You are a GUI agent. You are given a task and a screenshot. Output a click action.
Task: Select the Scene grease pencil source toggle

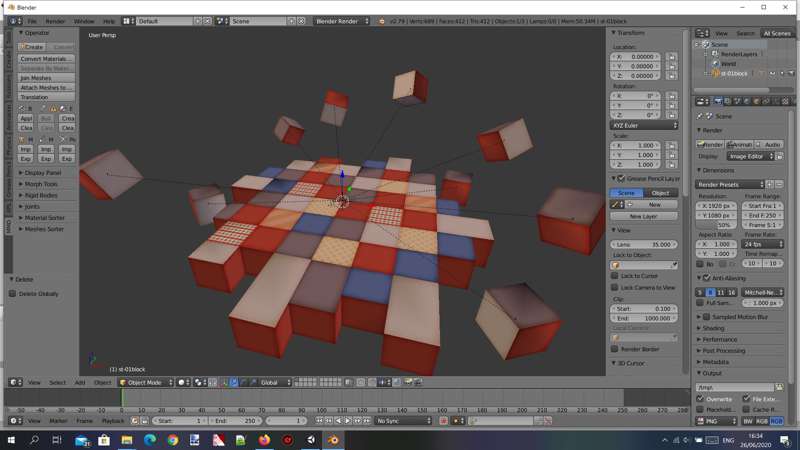(627, 193)
